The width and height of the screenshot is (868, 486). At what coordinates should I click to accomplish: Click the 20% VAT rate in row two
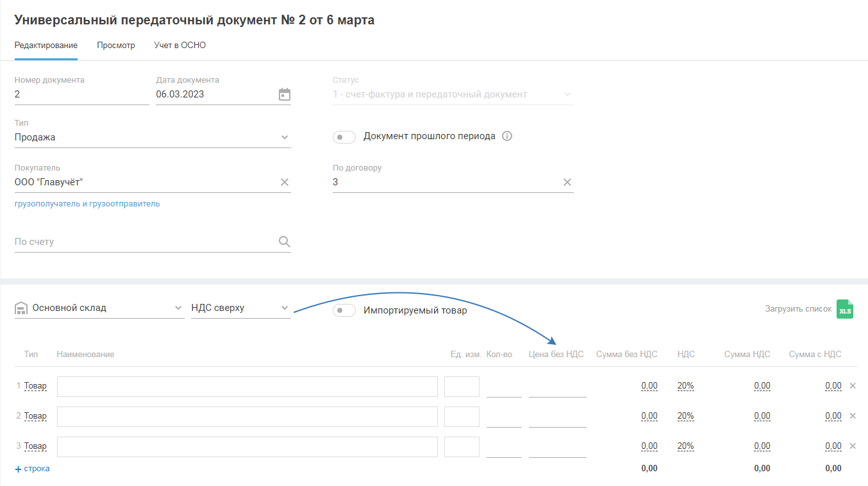(685, 416)
